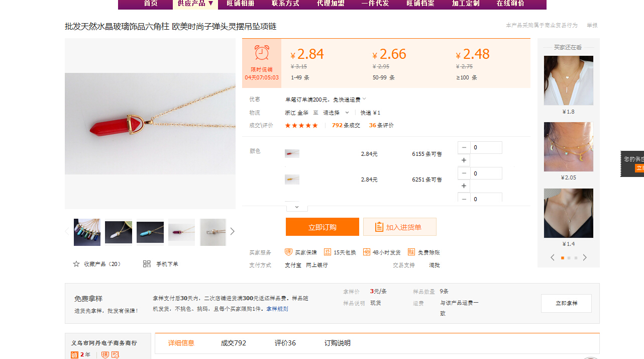Screen dimensions: 644x359
Task: Decrease quantity for yellow pendant
Action: pyautogui.click(x=464, y=173)
